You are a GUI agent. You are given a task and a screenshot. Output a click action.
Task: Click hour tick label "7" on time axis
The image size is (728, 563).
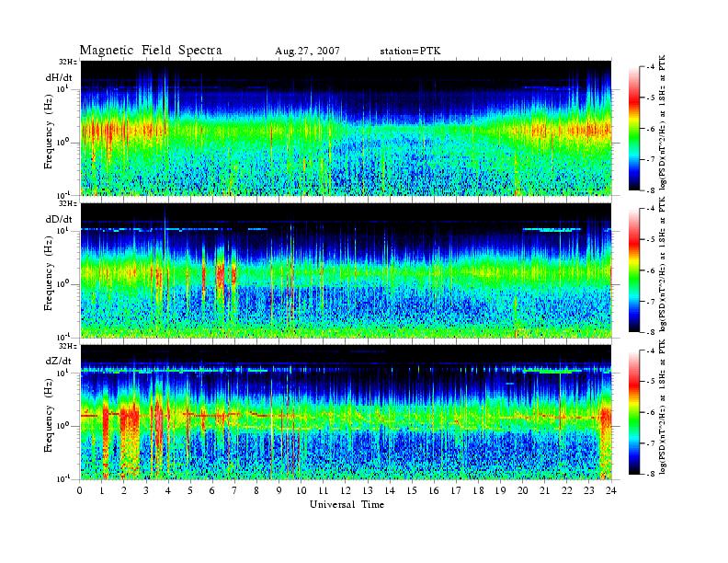tap(235, 490)
